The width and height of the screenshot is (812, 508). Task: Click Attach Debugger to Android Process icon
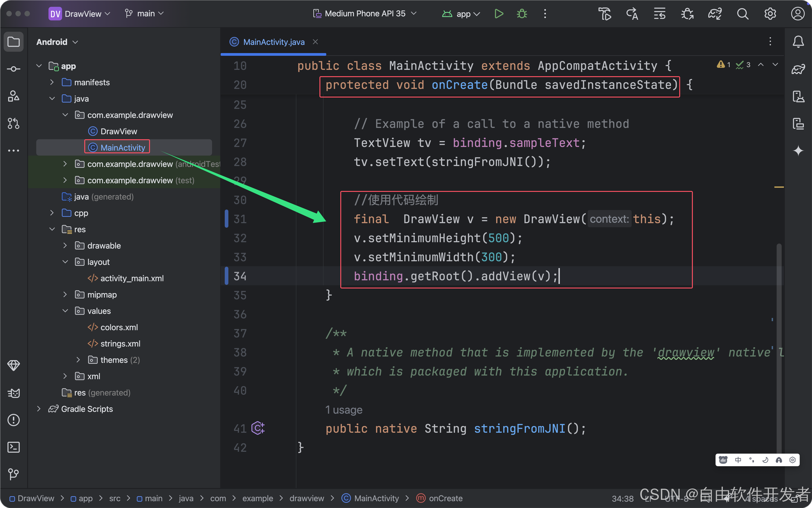tap(687, 14)
